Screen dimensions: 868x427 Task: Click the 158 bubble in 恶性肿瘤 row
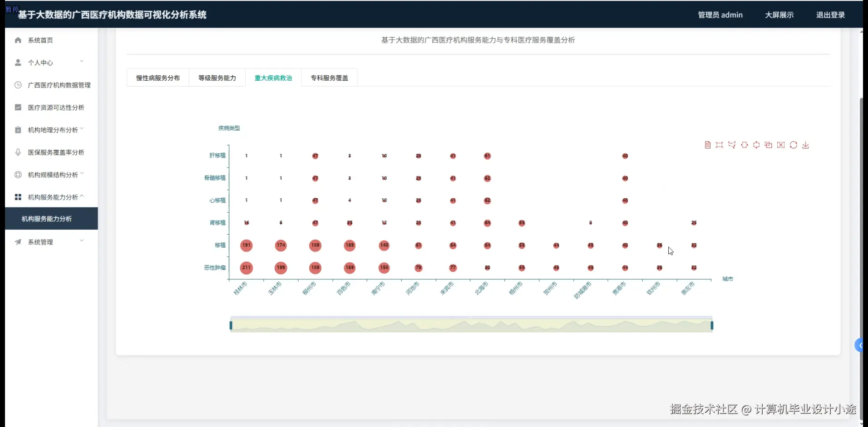pos(384,268)
